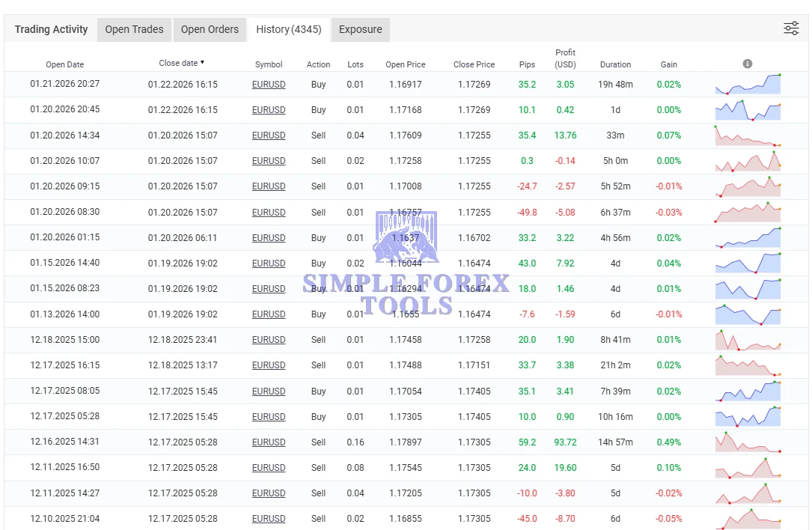View mini chart for first trade row
This screenshot has width=812, height=530.
(x=748, y=85)
